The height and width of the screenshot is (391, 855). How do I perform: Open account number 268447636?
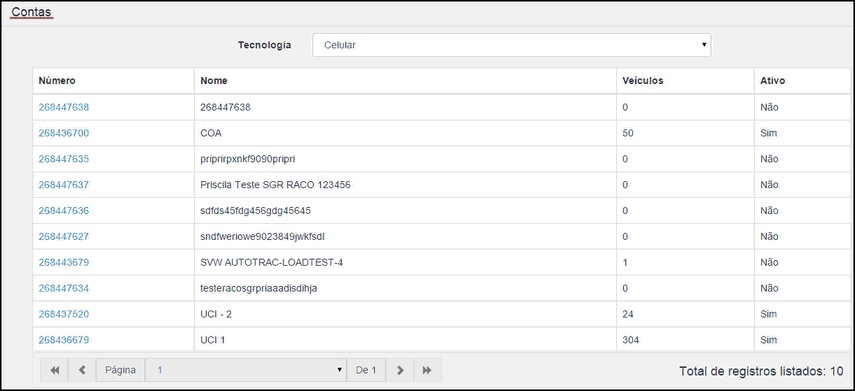tap(63, 210)
